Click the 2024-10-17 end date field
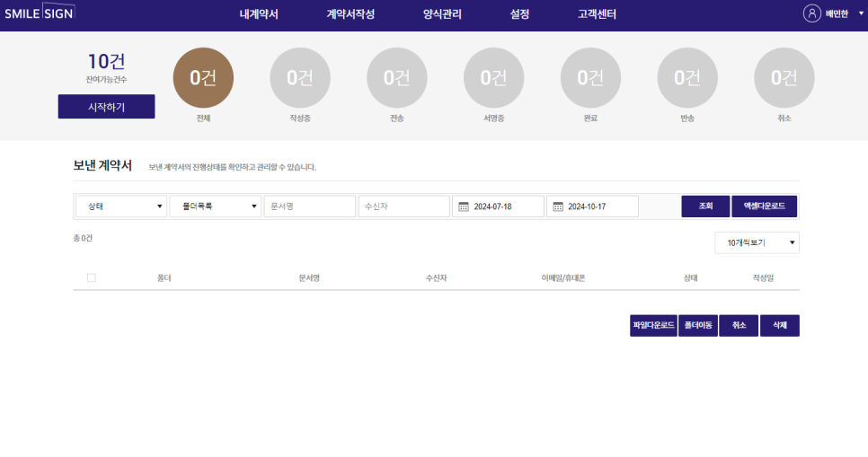 click(x=592, y=207)
